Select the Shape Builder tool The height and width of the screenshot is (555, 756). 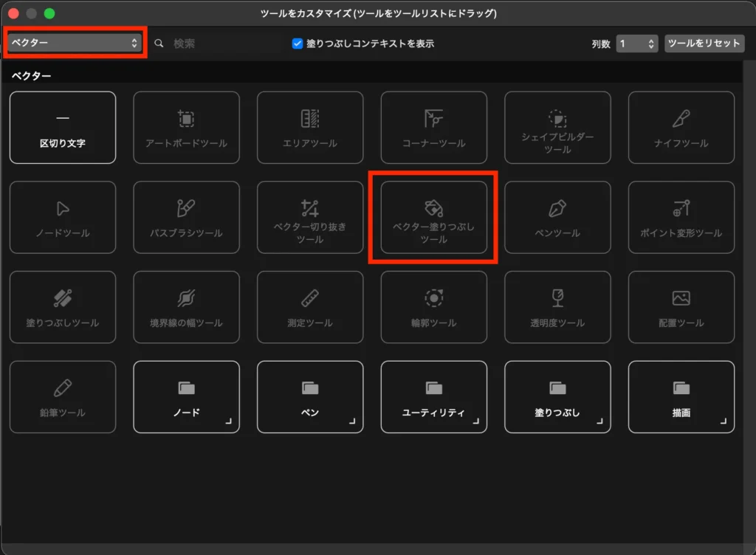(x=557, y=127)
